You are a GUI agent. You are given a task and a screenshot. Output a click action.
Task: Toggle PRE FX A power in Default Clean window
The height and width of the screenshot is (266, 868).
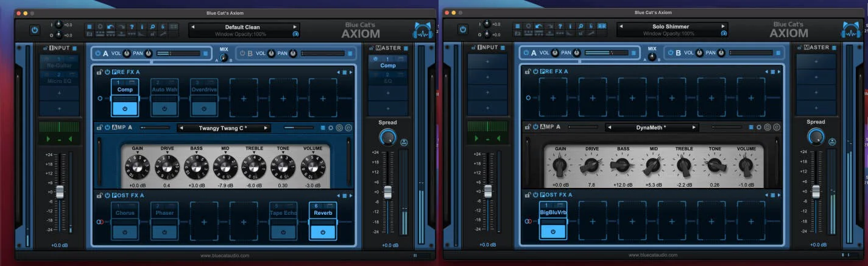pos(107,72)
